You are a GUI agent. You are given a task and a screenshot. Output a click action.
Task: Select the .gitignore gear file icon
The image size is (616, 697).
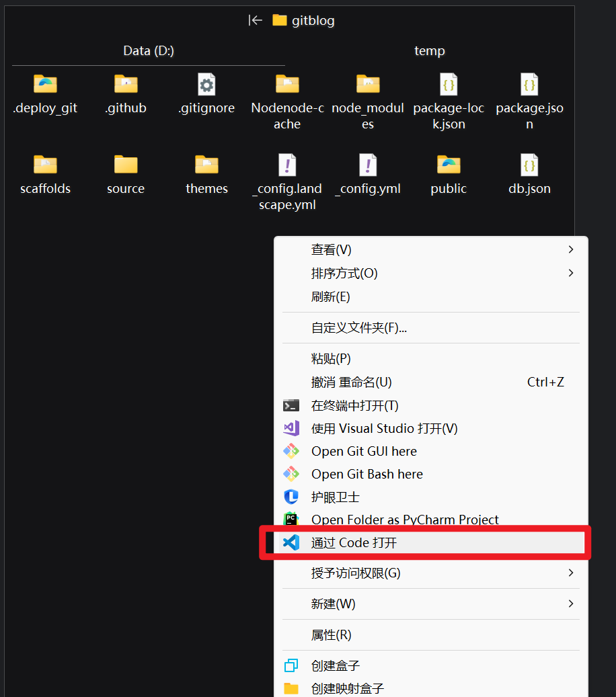click(x=206, y=85)
